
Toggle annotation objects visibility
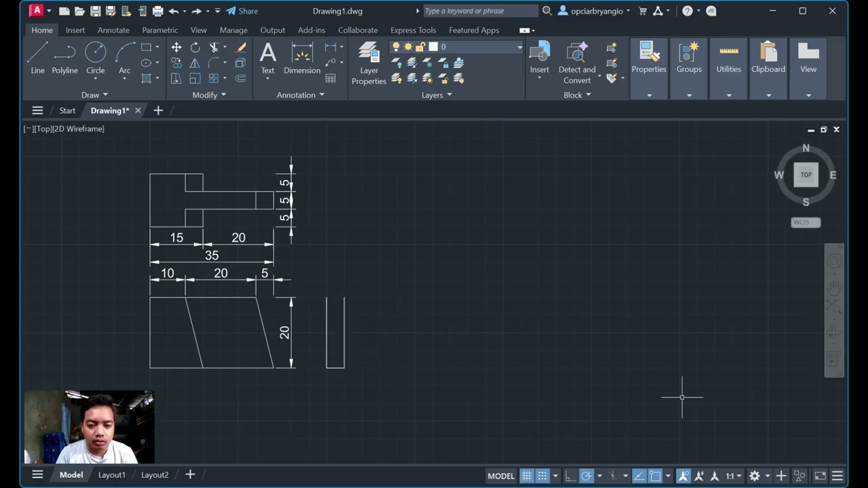click(x=684, y=476)
